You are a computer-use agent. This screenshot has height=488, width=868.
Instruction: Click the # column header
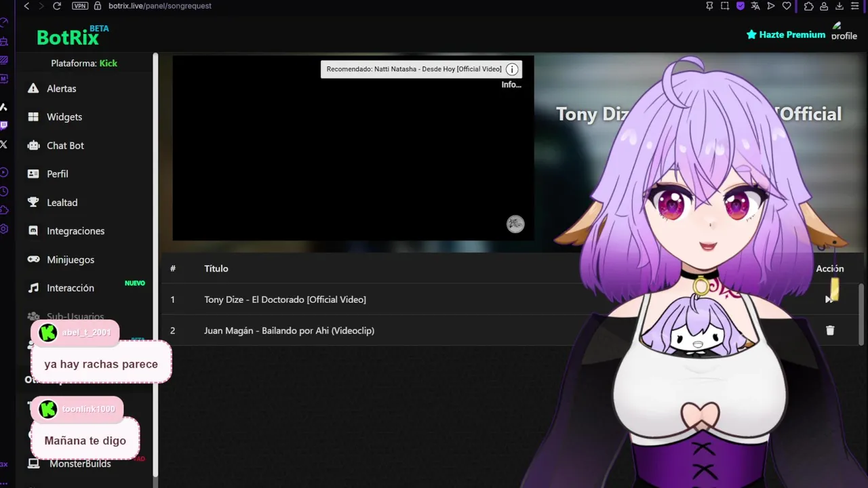coord(173,268)
